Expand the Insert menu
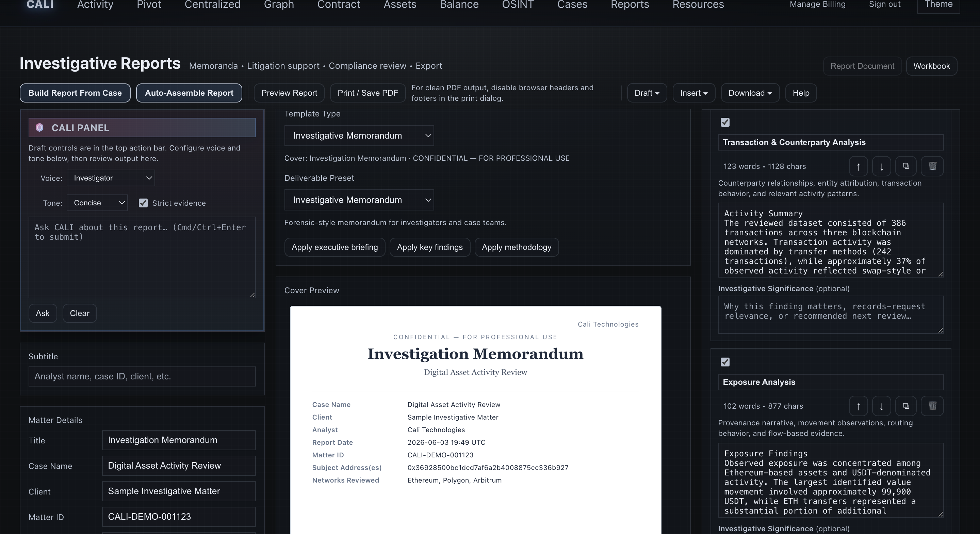The image size is (980, 534). pos(694,93)
